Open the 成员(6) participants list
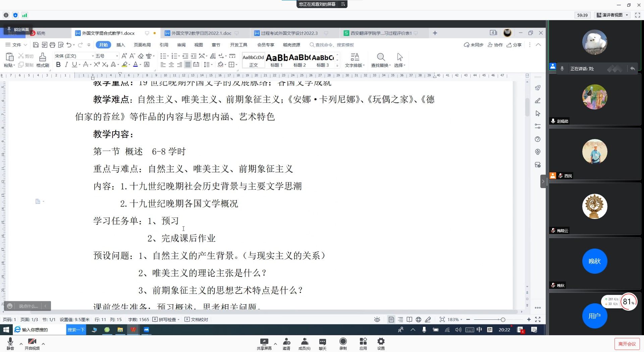Viewport: 644px width, 352px height. [x=304, y=344]
